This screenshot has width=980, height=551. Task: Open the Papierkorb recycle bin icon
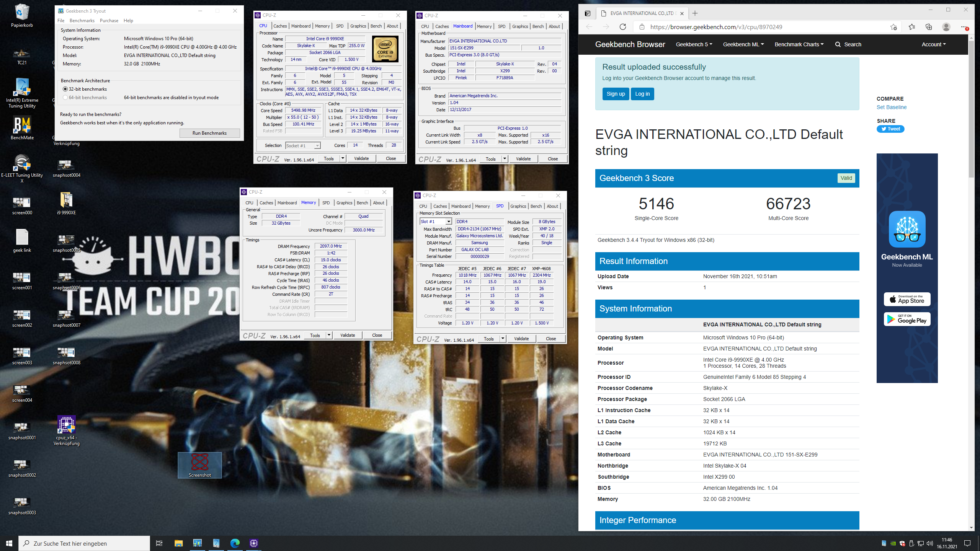[x=22, y=15]
